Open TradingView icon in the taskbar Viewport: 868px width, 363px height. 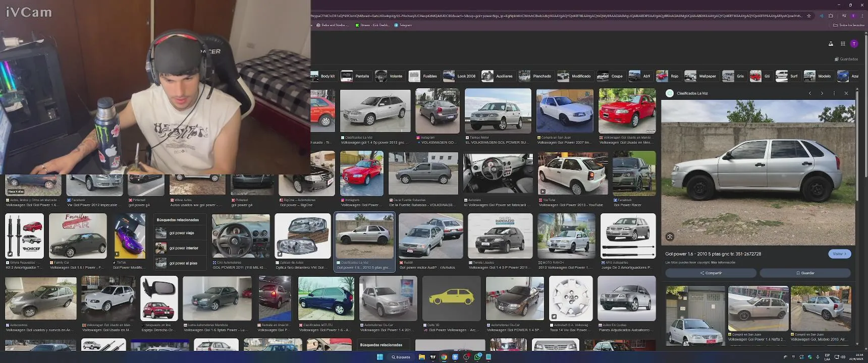pos(432,357)
